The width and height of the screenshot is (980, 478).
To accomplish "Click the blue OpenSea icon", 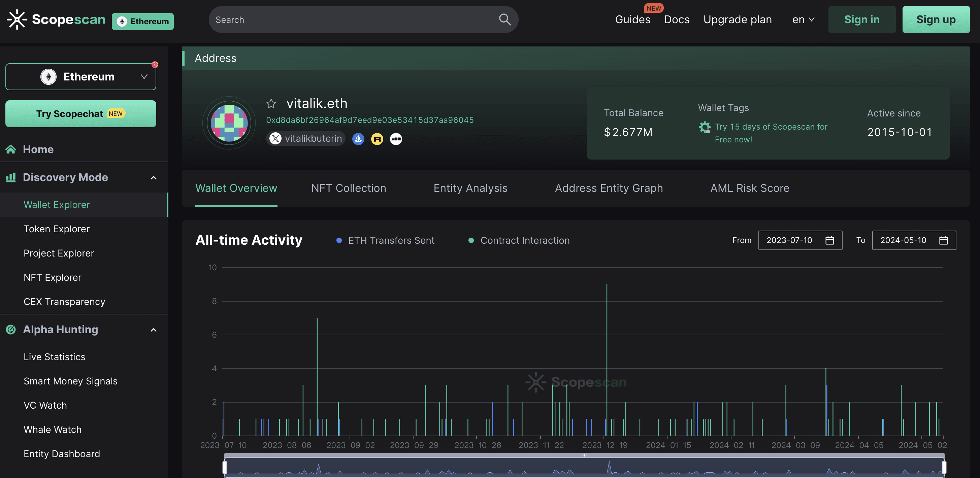I will (358, 139).
